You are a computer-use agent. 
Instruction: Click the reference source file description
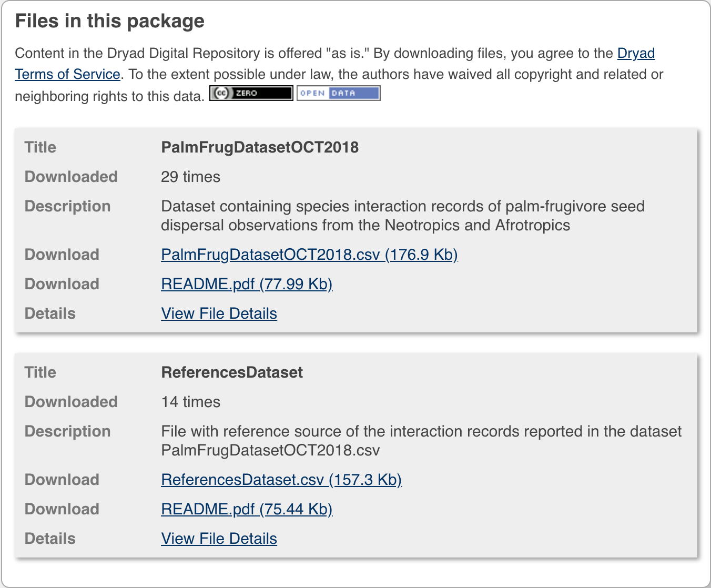coord(421,441)
